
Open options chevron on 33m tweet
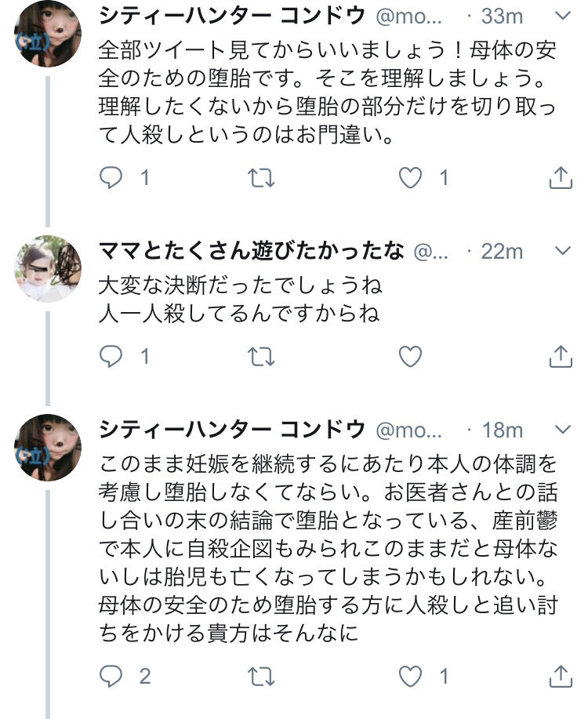562,15
